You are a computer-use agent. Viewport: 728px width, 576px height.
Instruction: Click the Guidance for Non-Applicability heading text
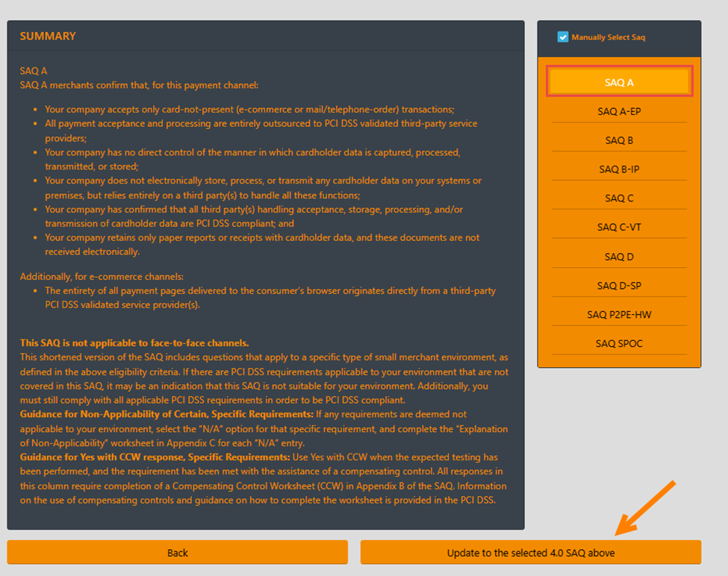166,414
